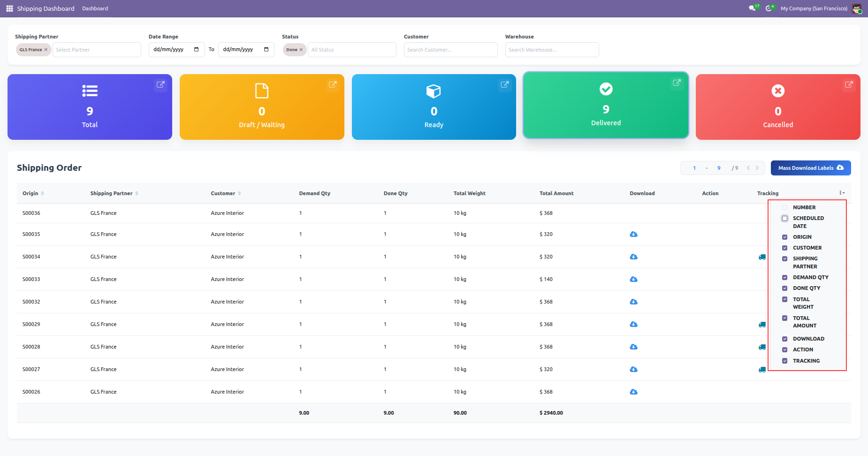Toggle the column options menu icon

click(842, 193)
